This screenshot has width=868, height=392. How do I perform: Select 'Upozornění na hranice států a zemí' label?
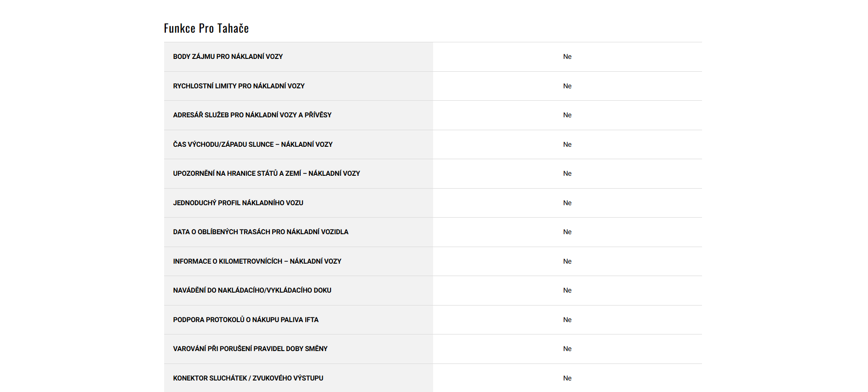[x=266, y=173]
